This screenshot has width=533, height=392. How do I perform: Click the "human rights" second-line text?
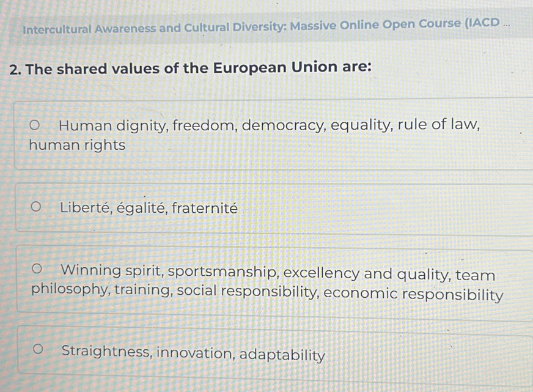click(77, 146)
